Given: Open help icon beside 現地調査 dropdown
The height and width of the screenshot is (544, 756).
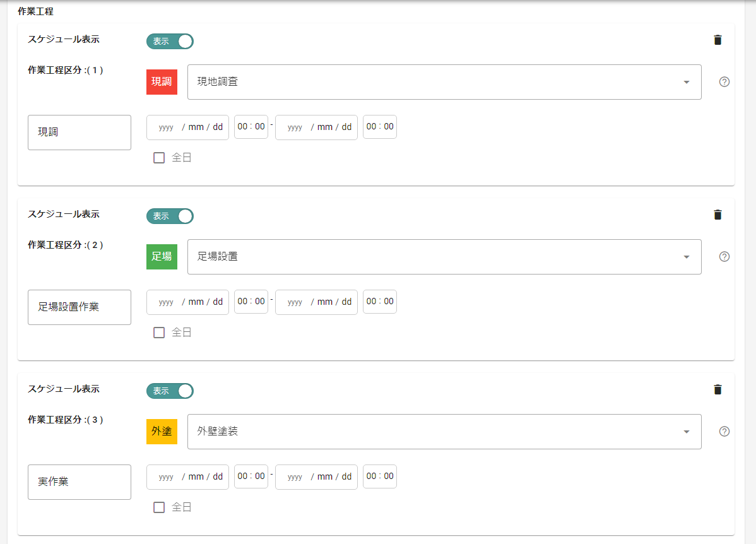Looking at the screenshot, I should (724, 82).
